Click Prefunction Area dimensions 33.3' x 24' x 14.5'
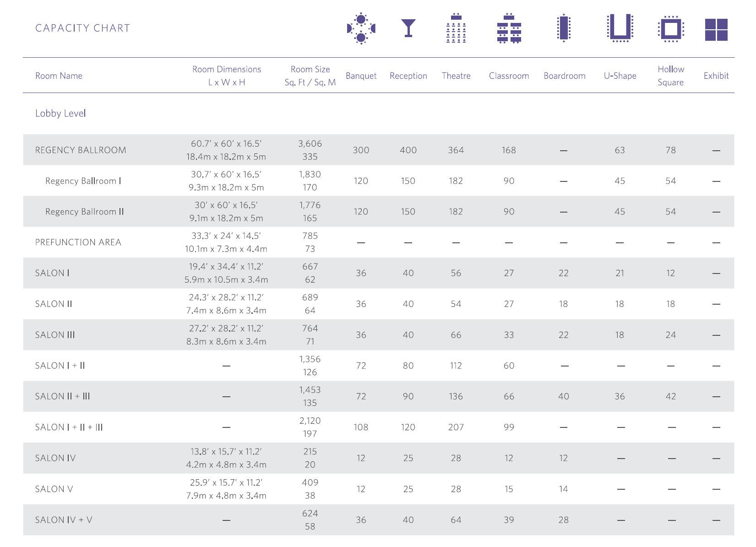The image size is (756, 547). (x=226, y=235)
